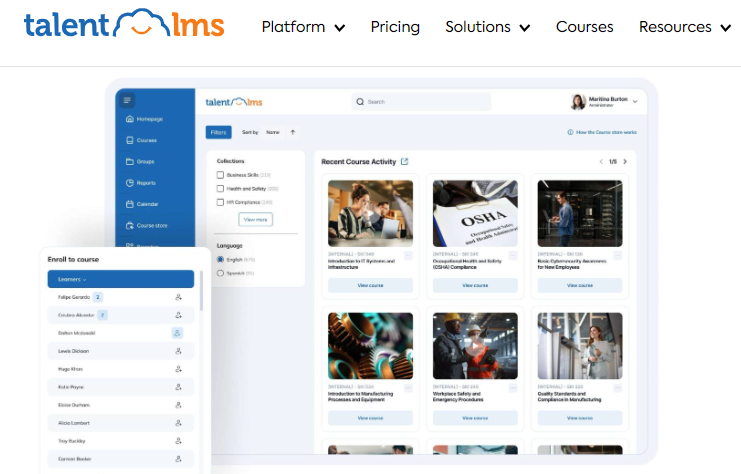This screenshot has width=741, height=474.
Task: Go to the Pricing page
Action: pyautogui.click(x=395, y=27)
